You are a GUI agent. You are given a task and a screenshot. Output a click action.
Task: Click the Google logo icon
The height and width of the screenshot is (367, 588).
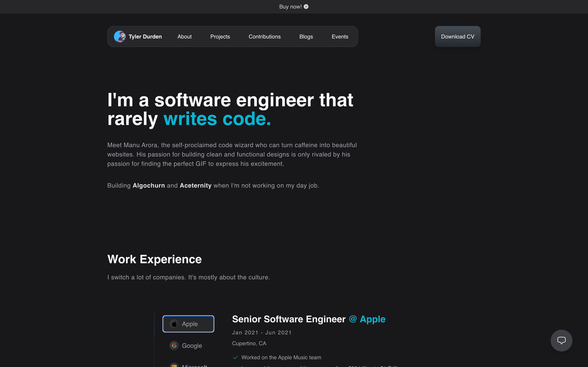point(174,345)
